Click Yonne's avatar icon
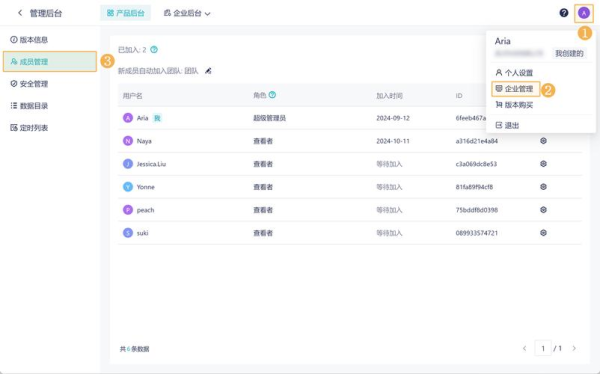This screenshot has width=600, height=374. [x=128, y=187]
